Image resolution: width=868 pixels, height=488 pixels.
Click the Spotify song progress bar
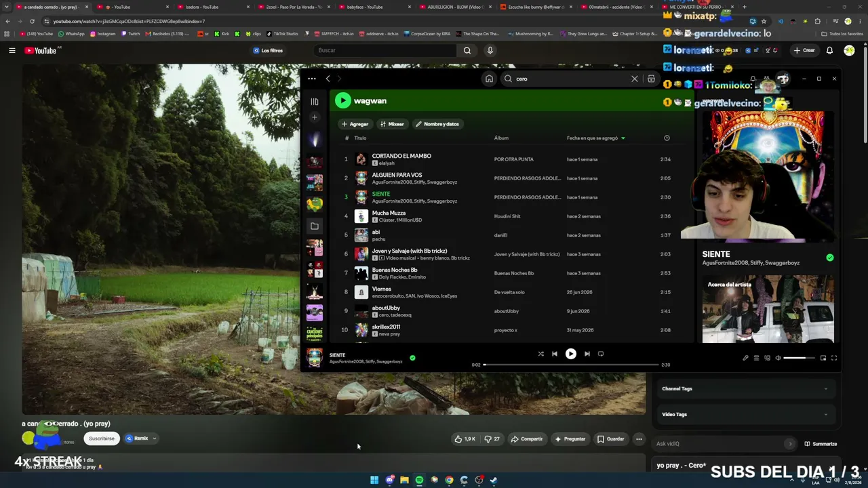571,365
